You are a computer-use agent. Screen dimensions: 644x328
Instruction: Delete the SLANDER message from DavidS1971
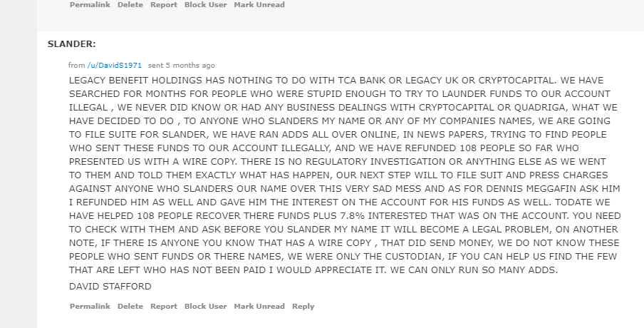(x=130, y=307)
